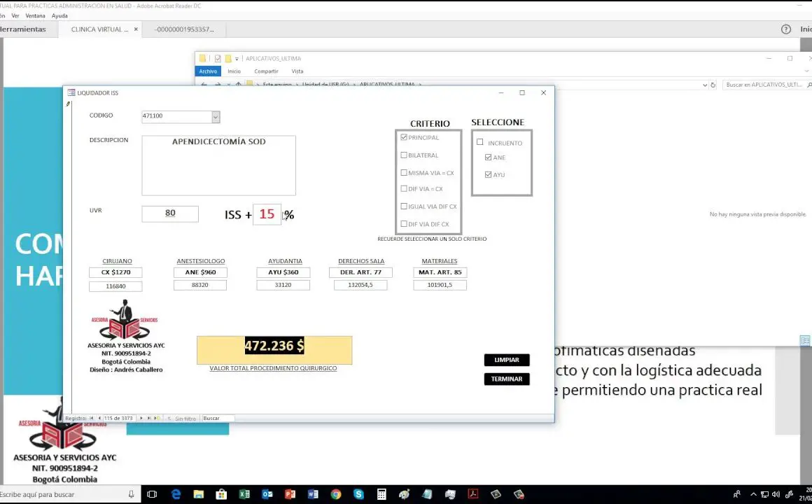812x504 pixels.
Task: Enable the BILATERAL criterion checkbox
Action: pos(404,155)
